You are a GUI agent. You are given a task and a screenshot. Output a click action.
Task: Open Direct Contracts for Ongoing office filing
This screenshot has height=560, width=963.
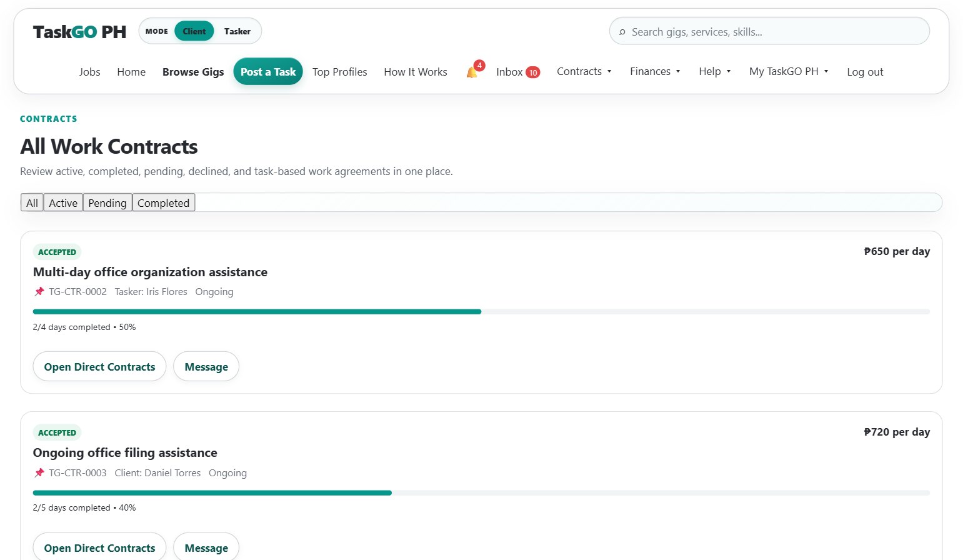pos(99,547)
